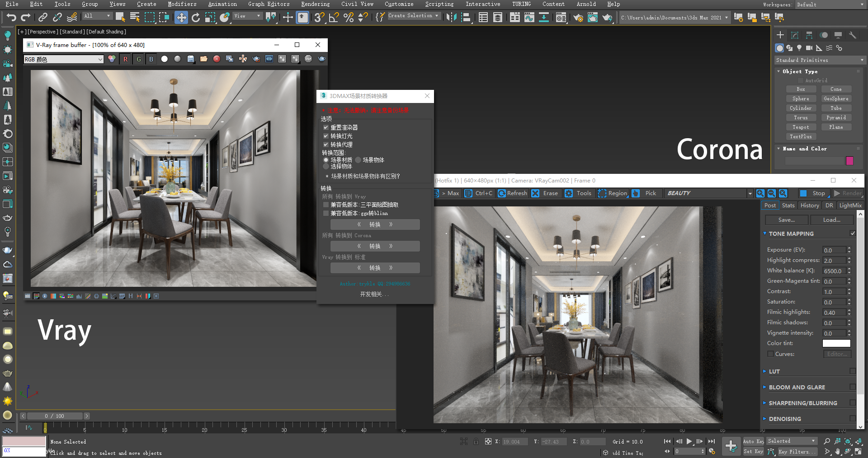Activate the Select and Rotate tool
Viewport: 868px width, 458px height.
196,18
